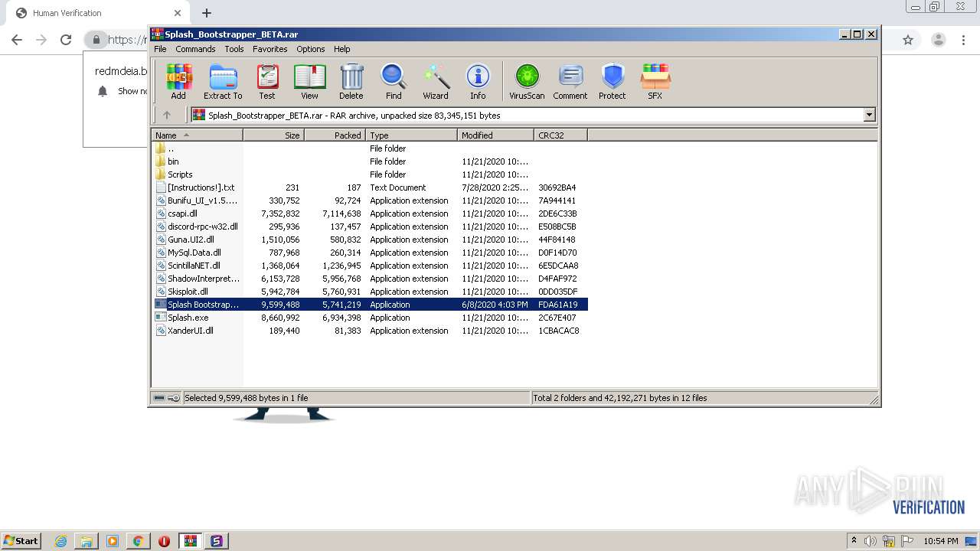
Task: Show hidden tray icons arrow
Action: (x=854, y=540)
